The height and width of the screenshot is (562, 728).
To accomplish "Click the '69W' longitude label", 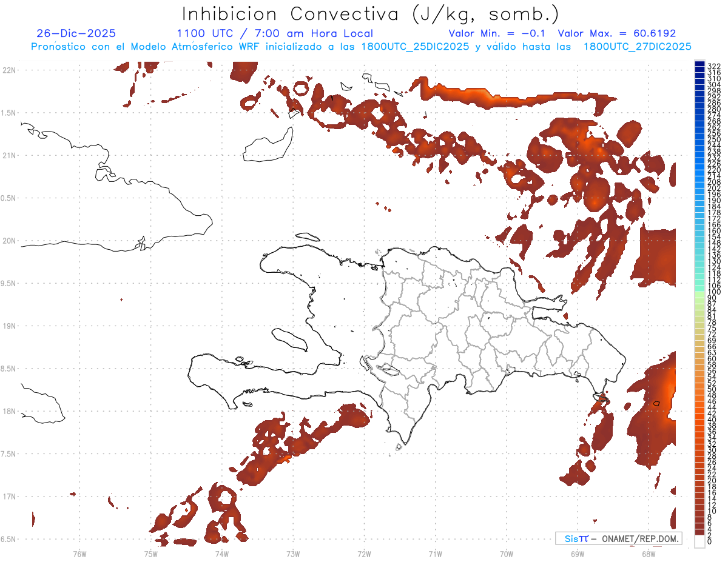I will coord(578,554).
